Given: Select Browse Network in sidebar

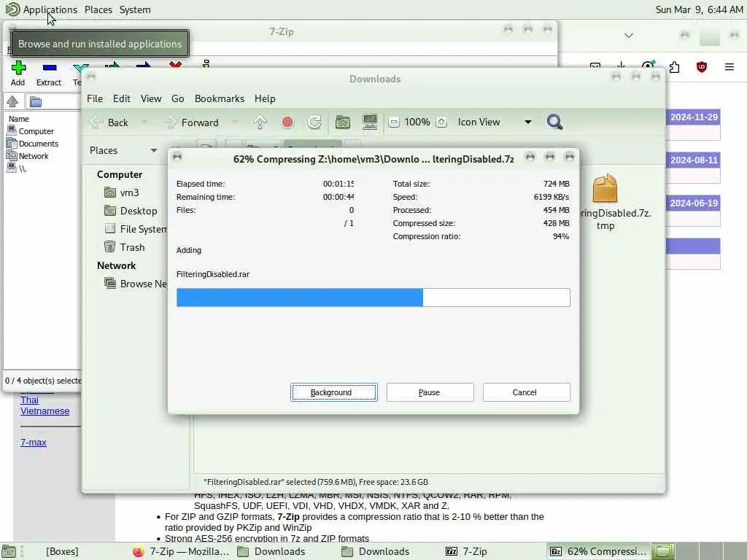Looking at the screenshot, I should (x=136, y=284).
